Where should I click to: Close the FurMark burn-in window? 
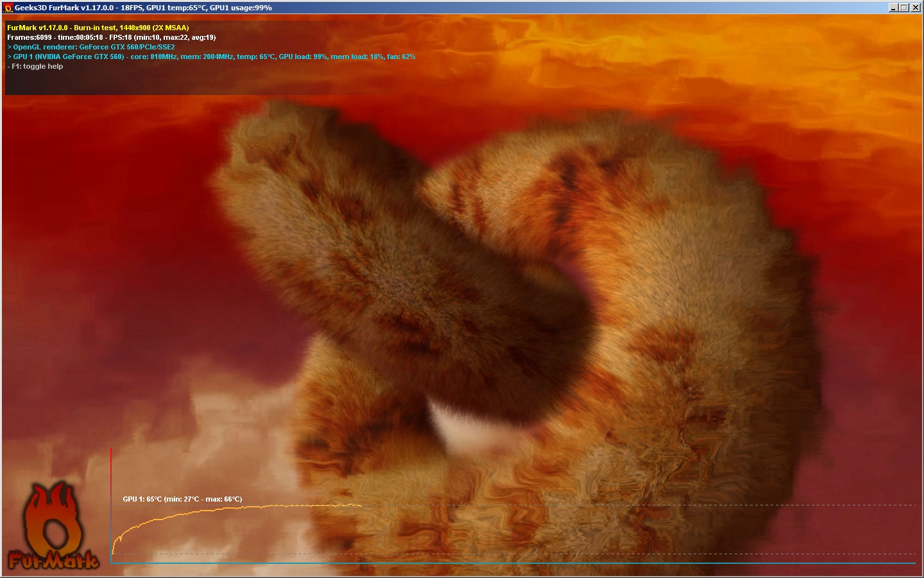tap(916, 7)
